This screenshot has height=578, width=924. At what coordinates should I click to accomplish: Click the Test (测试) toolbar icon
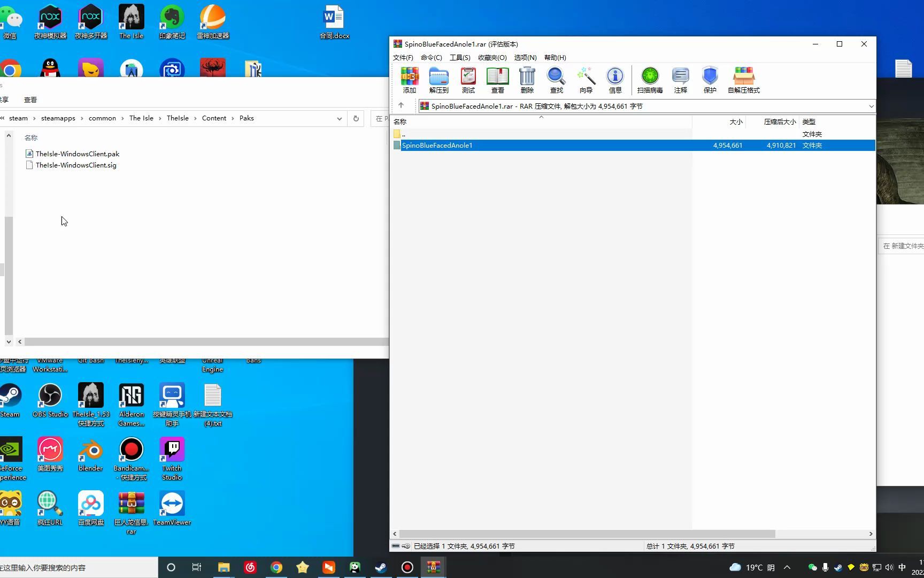coord(468,80)
